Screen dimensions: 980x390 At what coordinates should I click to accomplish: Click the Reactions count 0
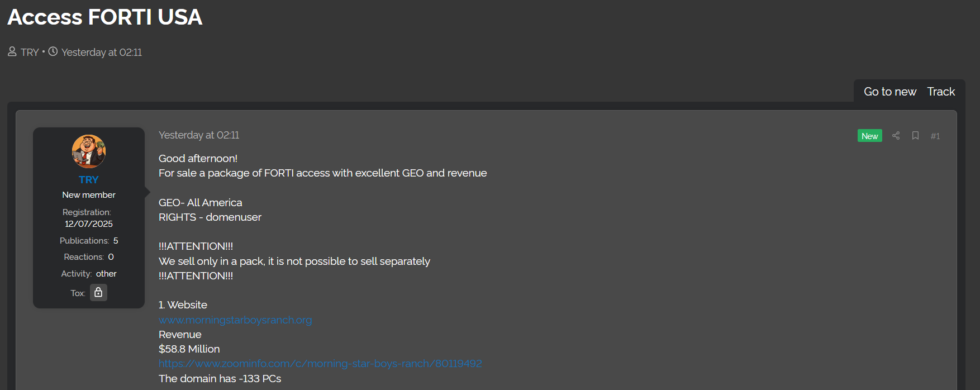[111, 256]
